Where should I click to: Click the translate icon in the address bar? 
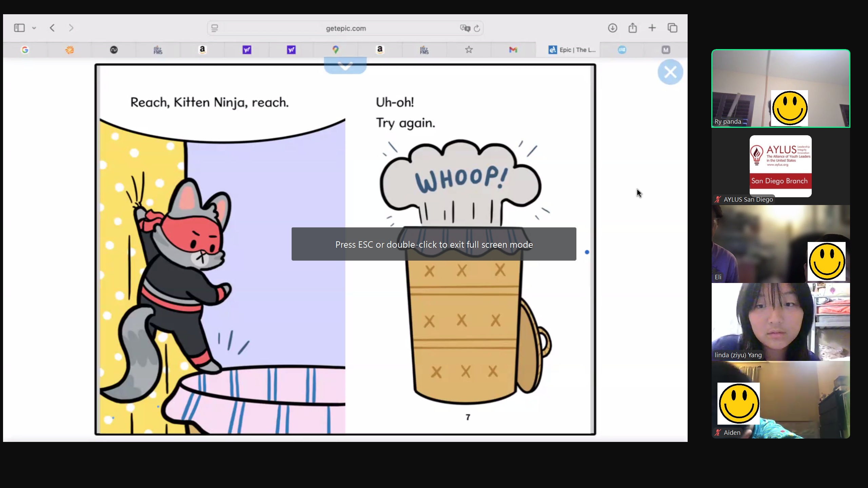[x=465, y=28]
